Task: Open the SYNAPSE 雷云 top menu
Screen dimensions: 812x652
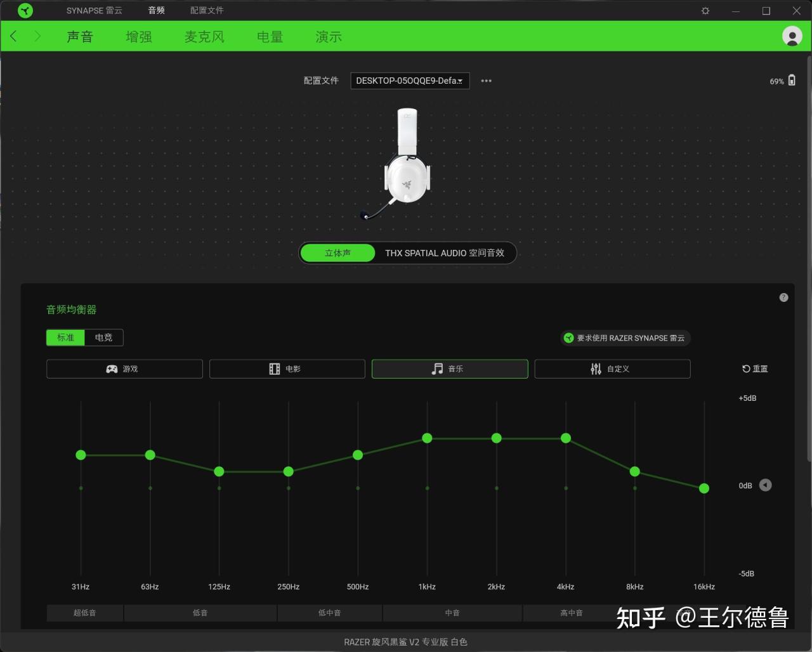Action: 95,11
